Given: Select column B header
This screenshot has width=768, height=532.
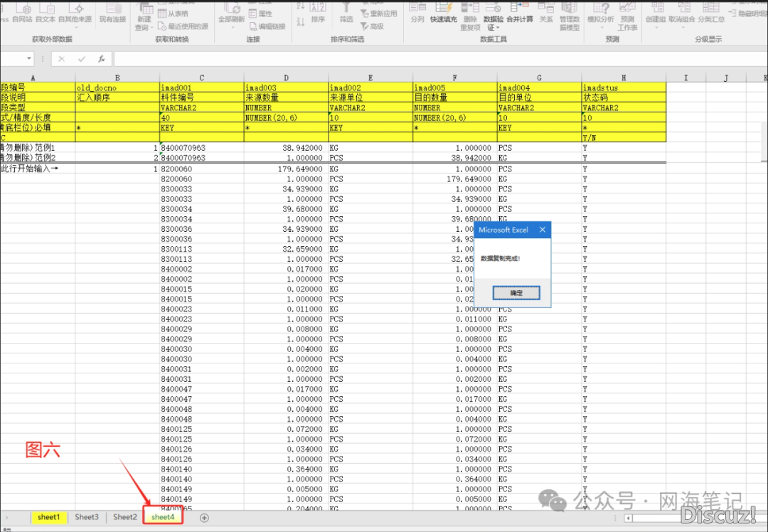Looking at the screenshot, I should [x=117, y=78].
